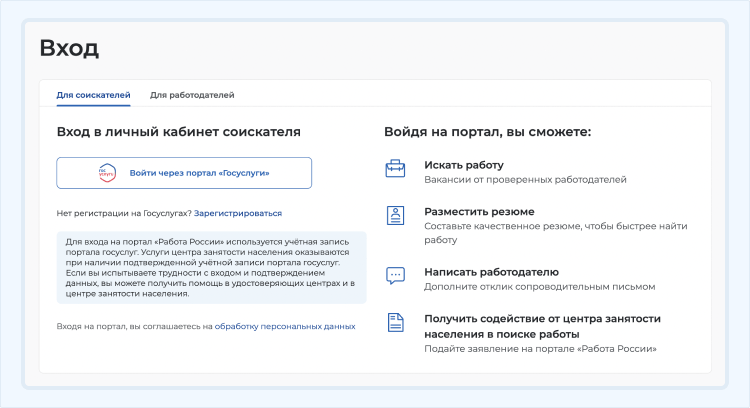Click text Вакансии от проверенных работодателей
This screenshot has height=408, width=750.
point(525,180)
